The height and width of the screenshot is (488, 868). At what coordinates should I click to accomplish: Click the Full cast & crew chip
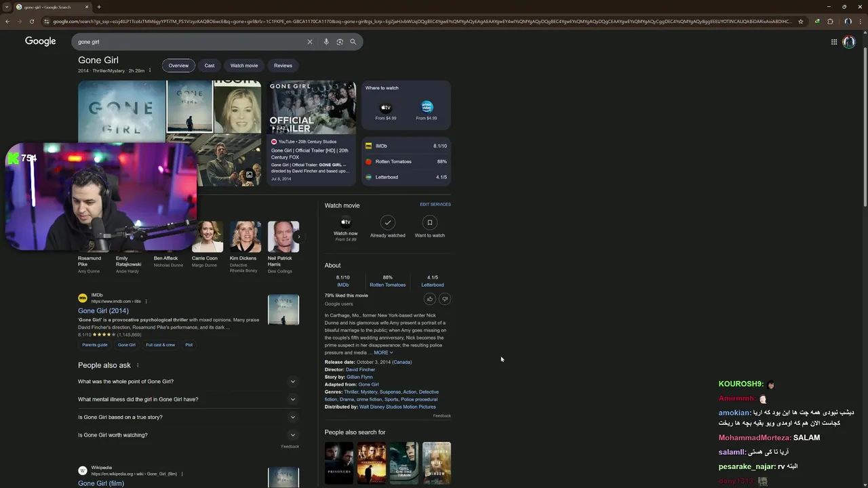pyautogui.click(x=160, y=345)
